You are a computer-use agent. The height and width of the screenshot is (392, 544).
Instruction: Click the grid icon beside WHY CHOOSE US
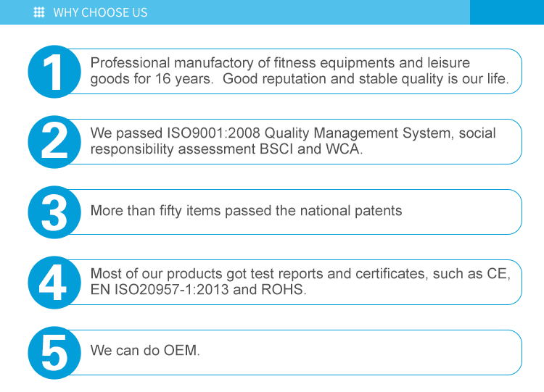coord(39,12)
